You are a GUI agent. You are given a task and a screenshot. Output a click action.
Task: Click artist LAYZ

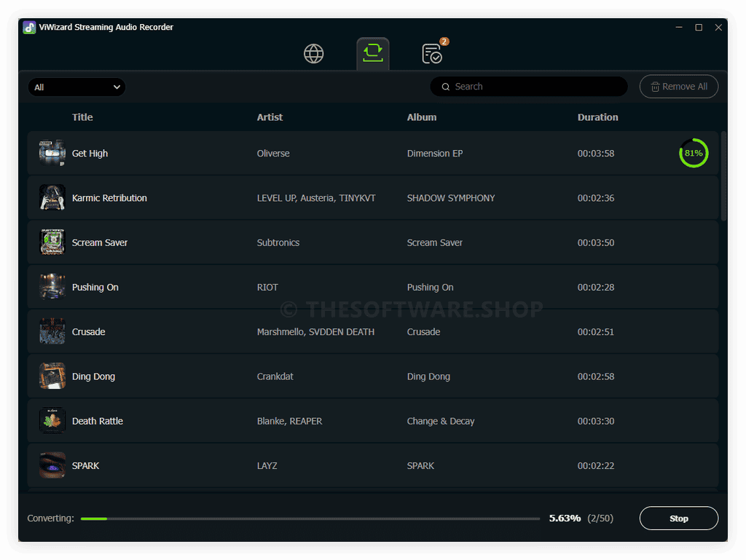click(x=267, y=466)
